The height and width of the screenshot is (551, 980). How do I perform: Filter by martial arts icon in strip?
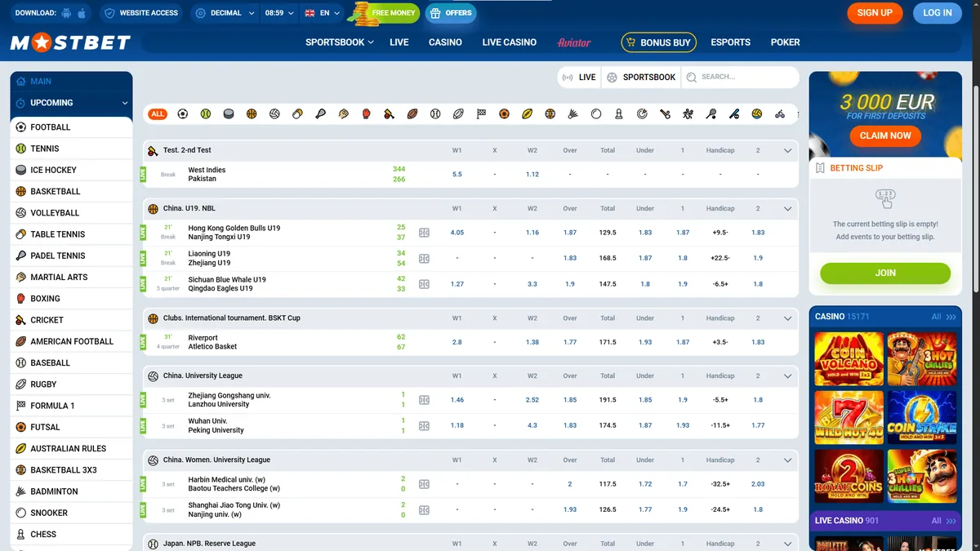point(344,114)
